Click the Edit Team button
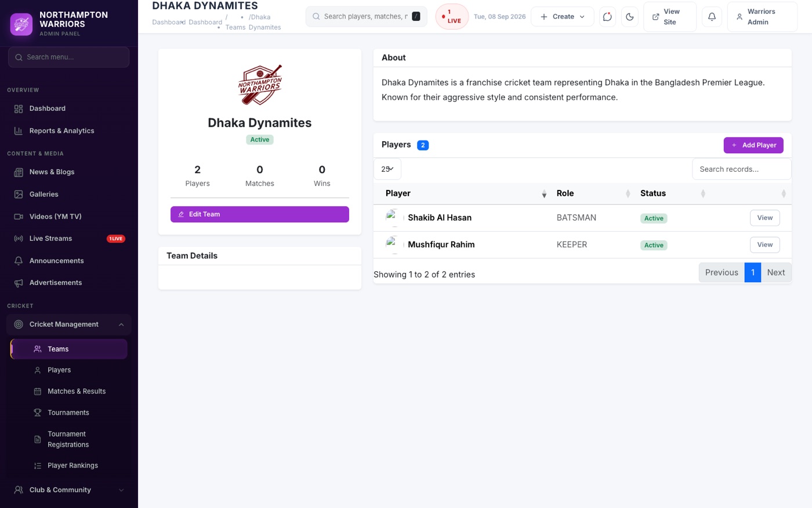812x508 pixels. click(260, 214)
